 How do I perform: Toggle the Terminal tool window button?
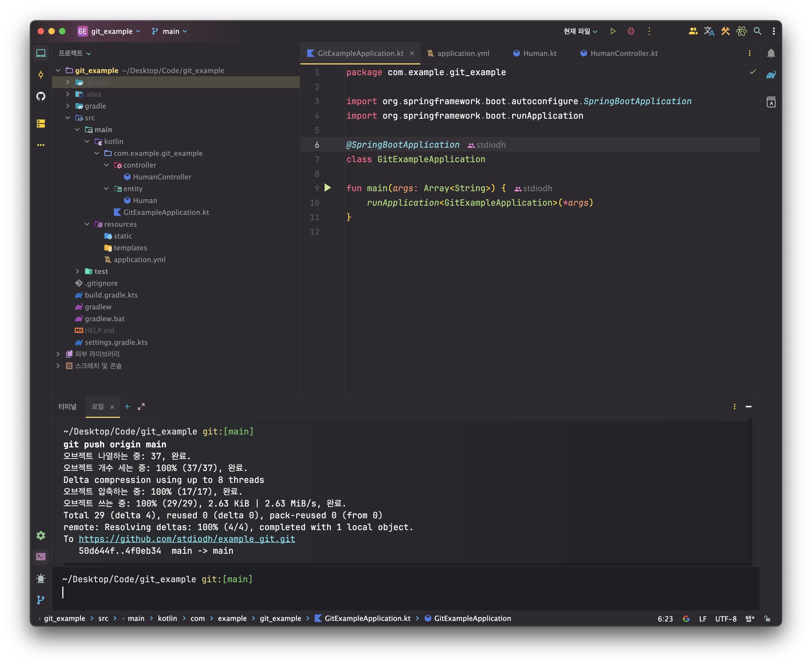[41, 556]
